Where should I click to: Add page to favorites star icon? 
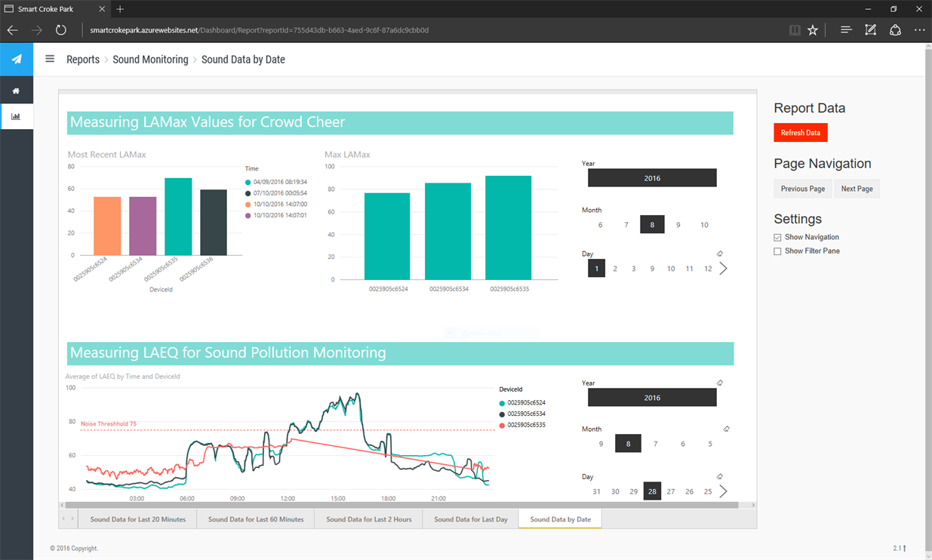click(813, 30)
